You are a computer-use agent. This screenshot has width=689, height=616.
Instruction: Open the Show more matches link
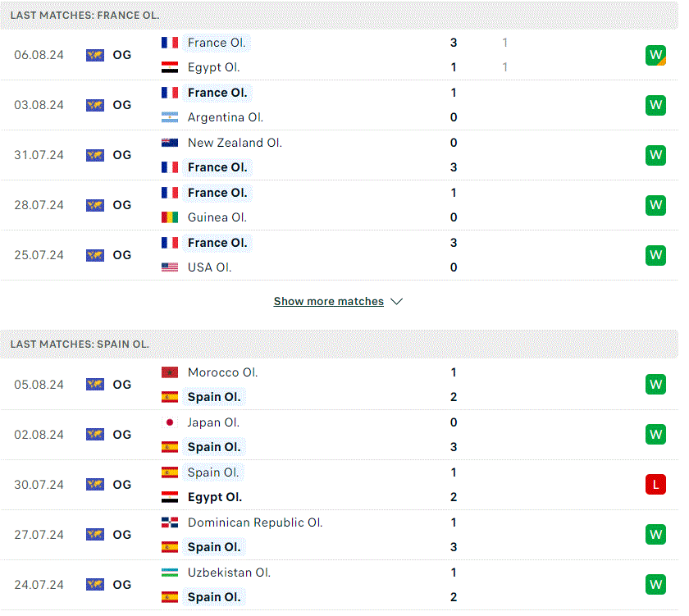point(329,301)
